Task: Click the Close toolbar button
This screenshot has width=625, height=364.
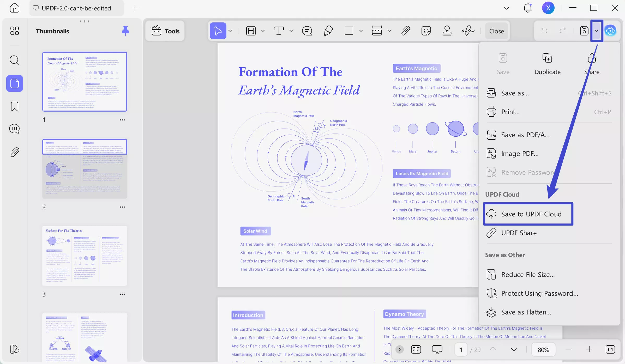Action: click(496, 31)
